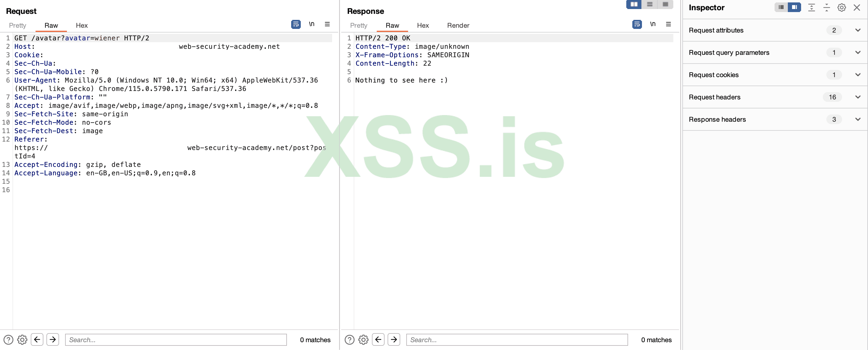Click the Response search input field
This screenshot has height=350, width=868.
(517, 339)
